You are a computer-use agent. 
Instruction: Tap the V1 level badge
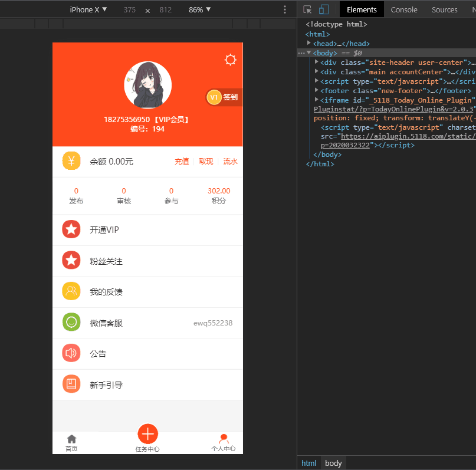coord(214,97)
